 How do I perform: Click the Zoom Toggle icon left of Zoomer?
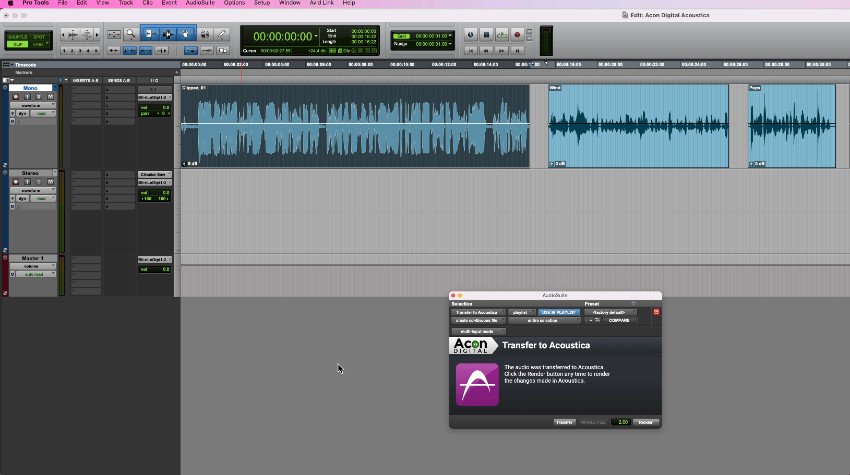tap(114, 35)
